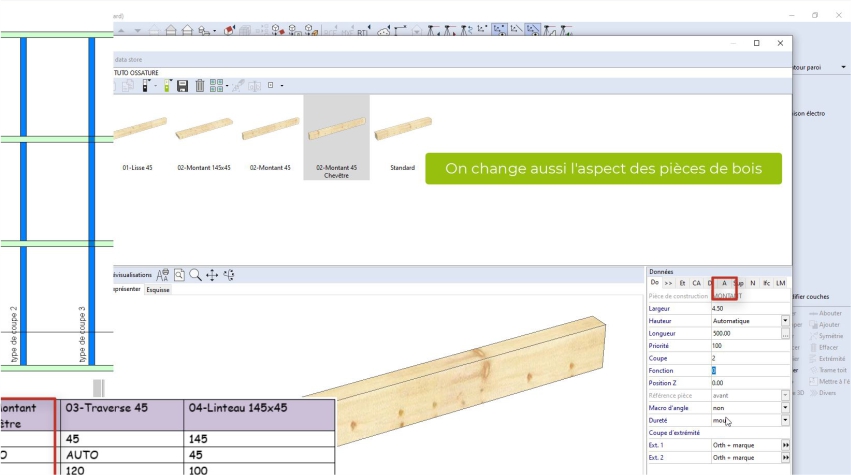851x475 pixels.
Task: Click the Ext. 1 arrow button
Action: click(x=785, y=444)
